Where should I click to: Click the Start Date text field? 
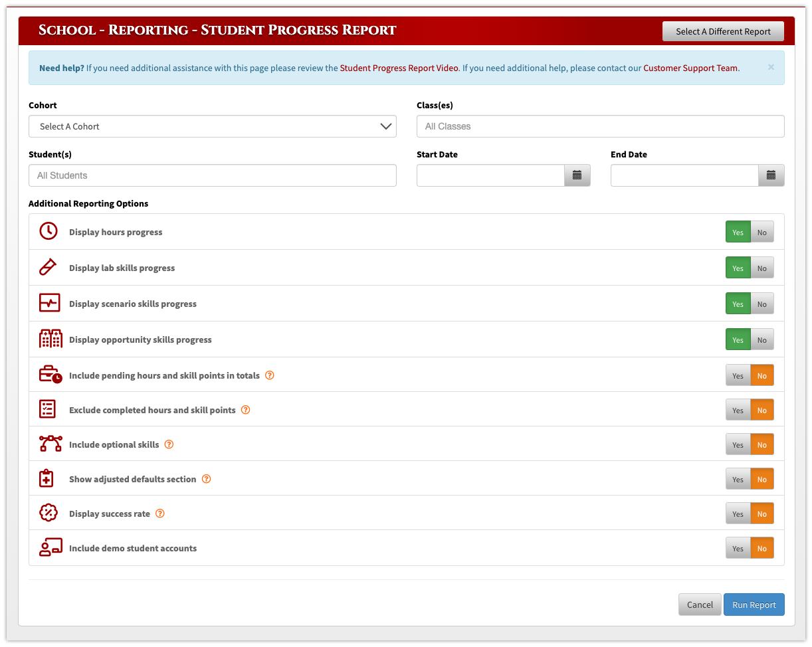[490, 175]
